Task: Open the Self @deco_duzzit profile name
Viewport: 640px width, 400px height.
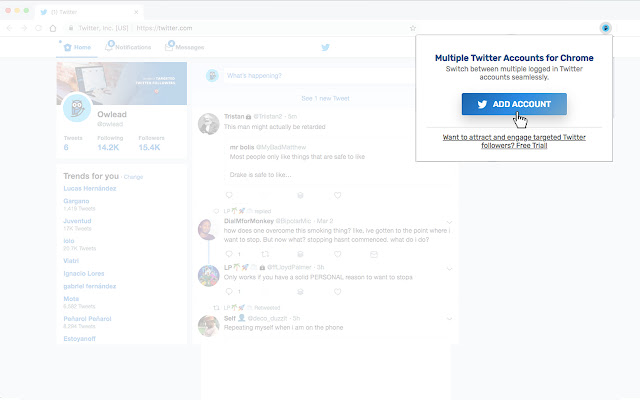Action: click(230, 318)
